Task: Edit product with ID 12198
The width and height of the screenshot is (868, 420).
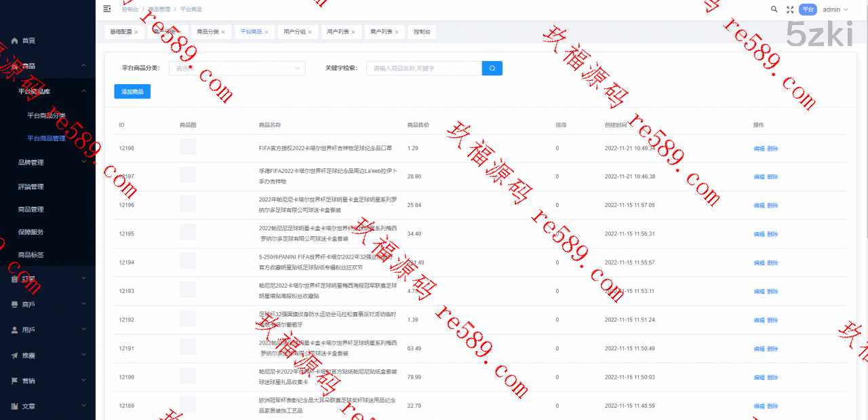Action: coord(759,148)
